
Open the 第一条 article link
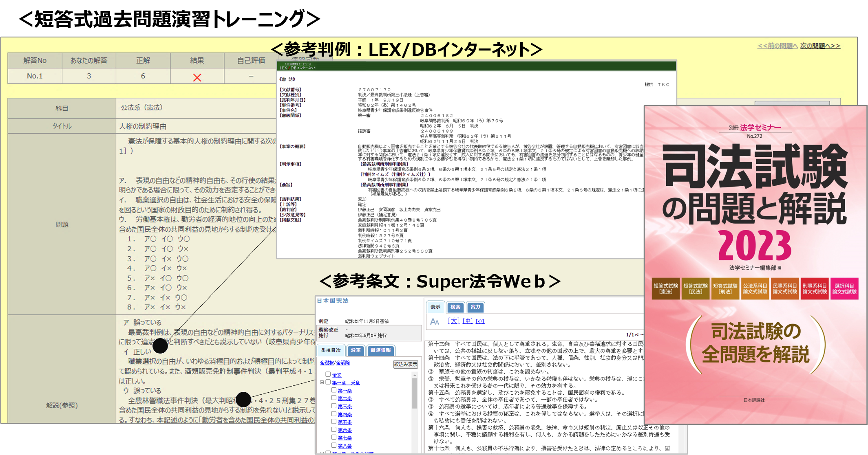point(345,391)
